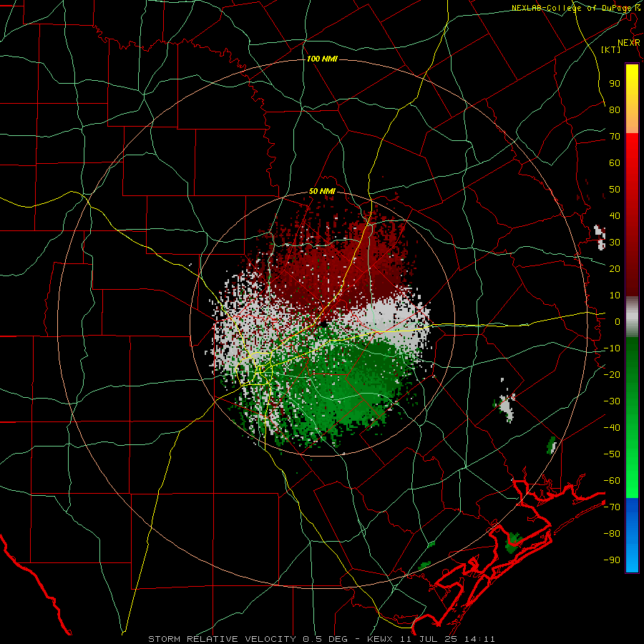
Task: Click the -90 value on velocity scale
Action: (x=612, y=560)
